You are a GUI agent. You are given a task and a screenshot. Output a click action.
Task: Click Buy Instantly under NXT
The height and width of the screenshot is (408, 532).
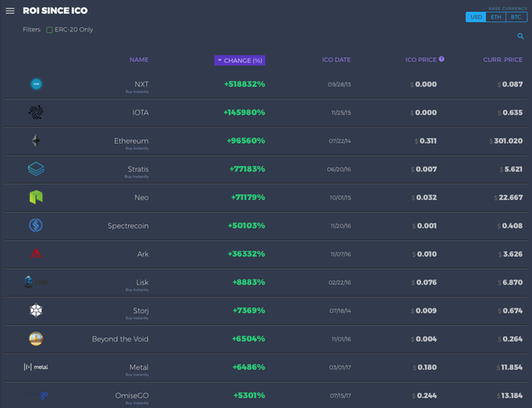pos(137,92)
